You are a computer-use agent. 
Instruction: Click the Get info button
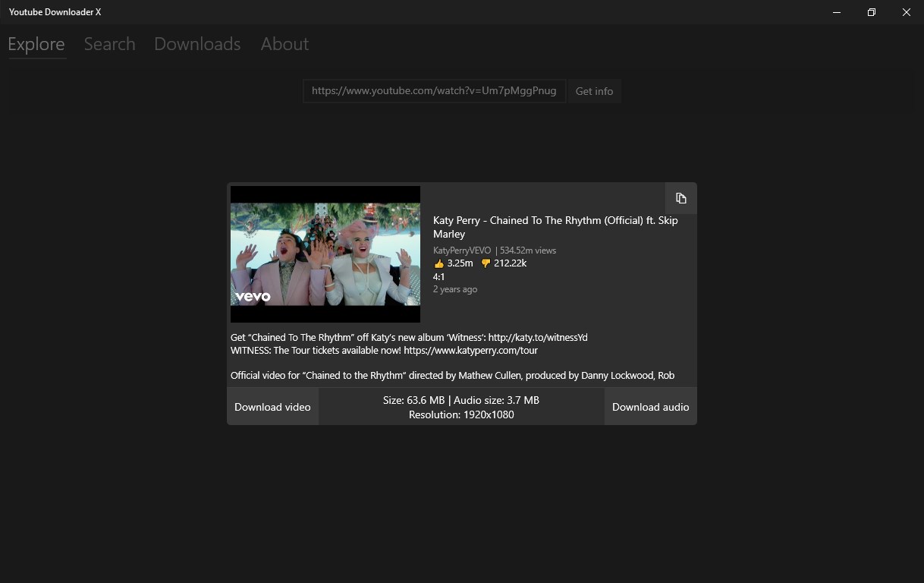coord(594,91)
